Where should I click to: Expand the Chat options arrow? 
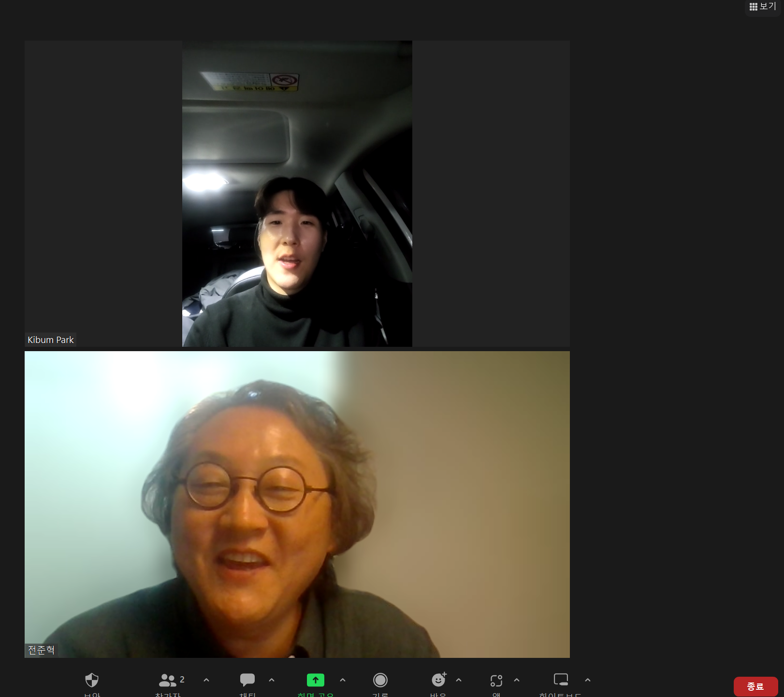(272, 680)
